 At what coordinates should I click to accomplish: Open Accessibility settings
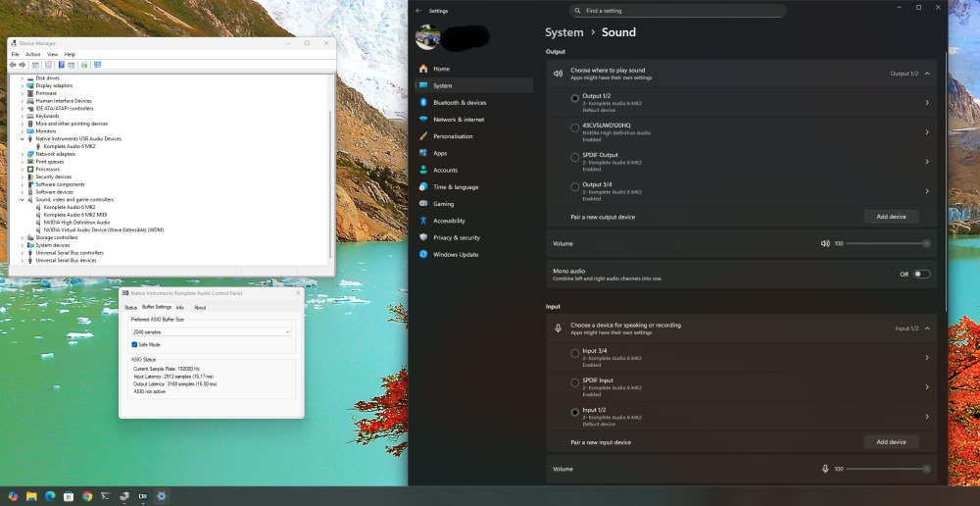[x=473, y=221]
